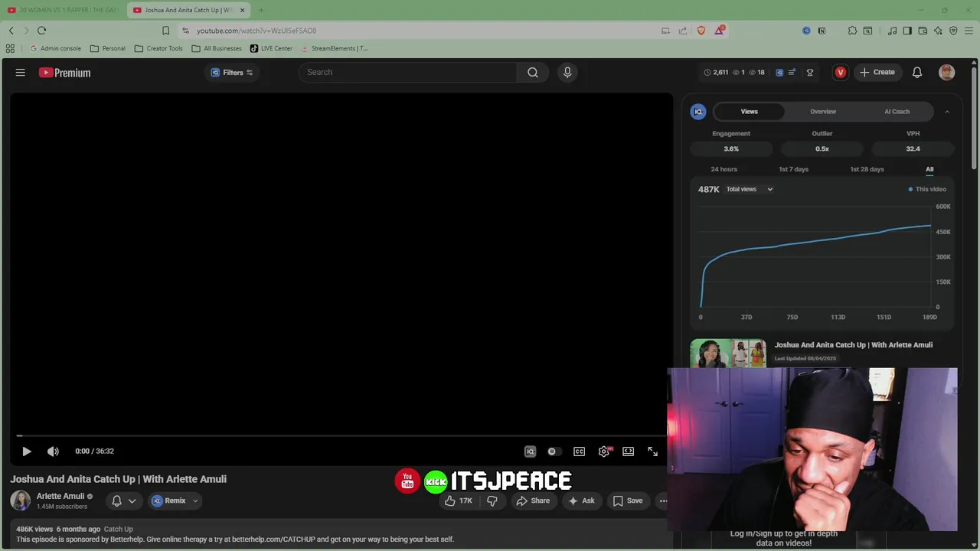Open the subscription bell dropdown
This screenshot has width=980, height=551.
tap(123, 500)
